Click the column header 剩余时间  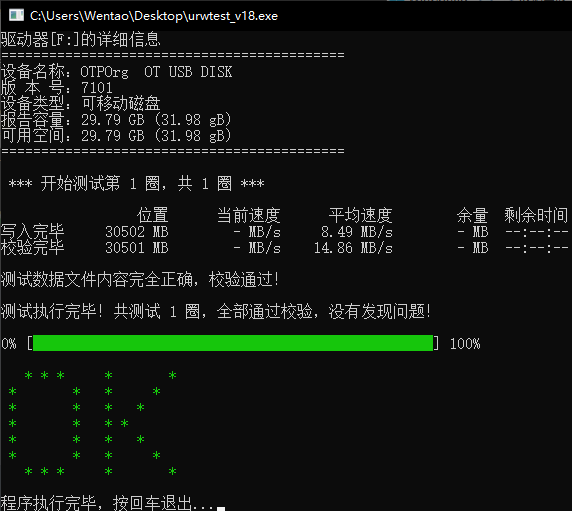[536, 215]
